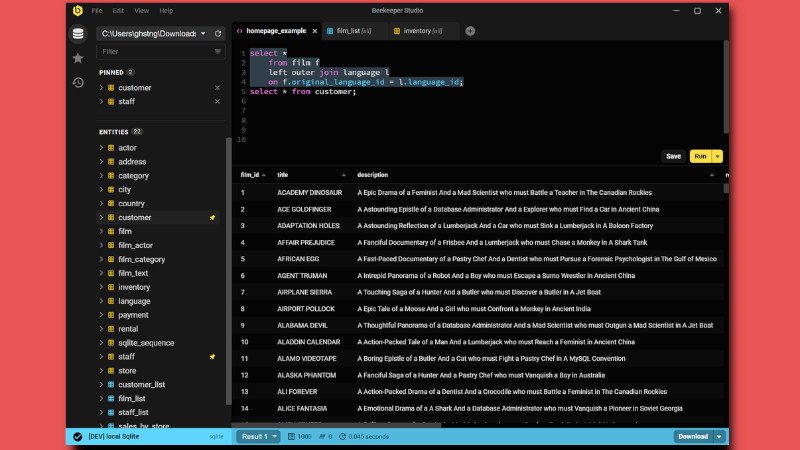The height and width of the screenshot is (450, 800).
Task: Open the database entities sidebar icon
Action: tap(78, 34)
